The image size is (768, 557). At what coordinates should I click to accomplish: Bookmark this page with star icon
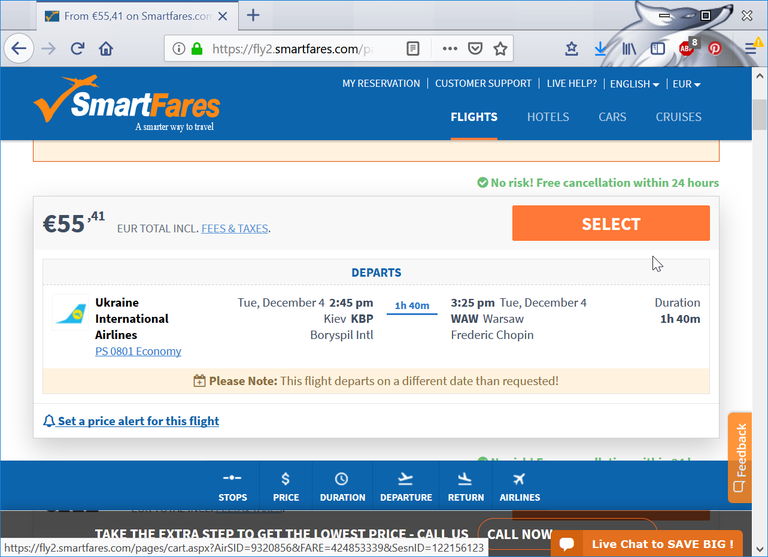coord(500,48)
